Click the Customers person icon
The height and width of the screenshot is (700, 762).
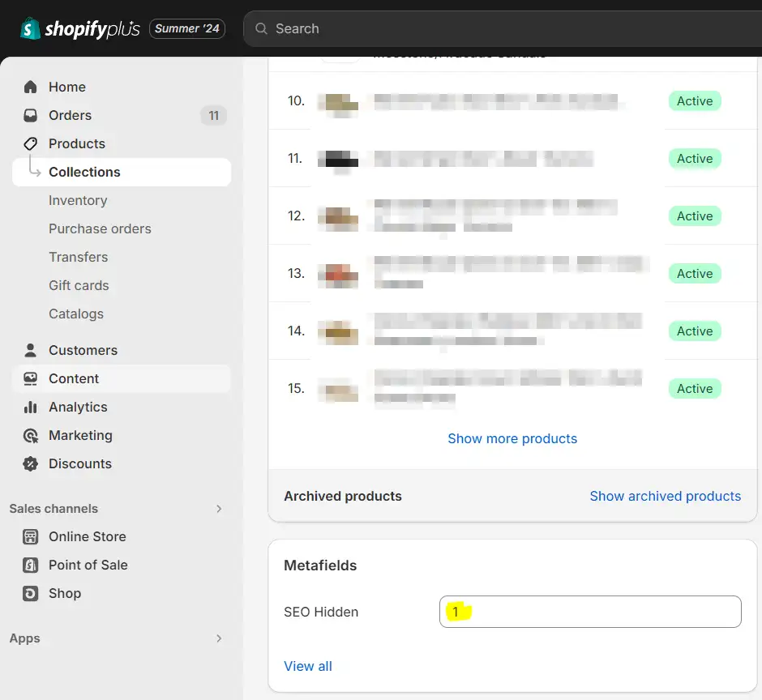tap(31, 350)
